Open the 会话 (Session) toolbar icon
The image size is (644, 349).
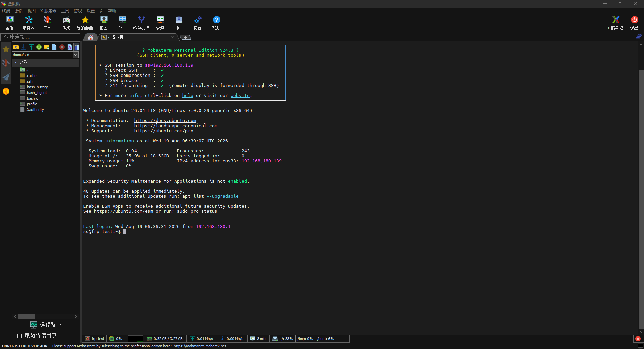click(10, 23)
